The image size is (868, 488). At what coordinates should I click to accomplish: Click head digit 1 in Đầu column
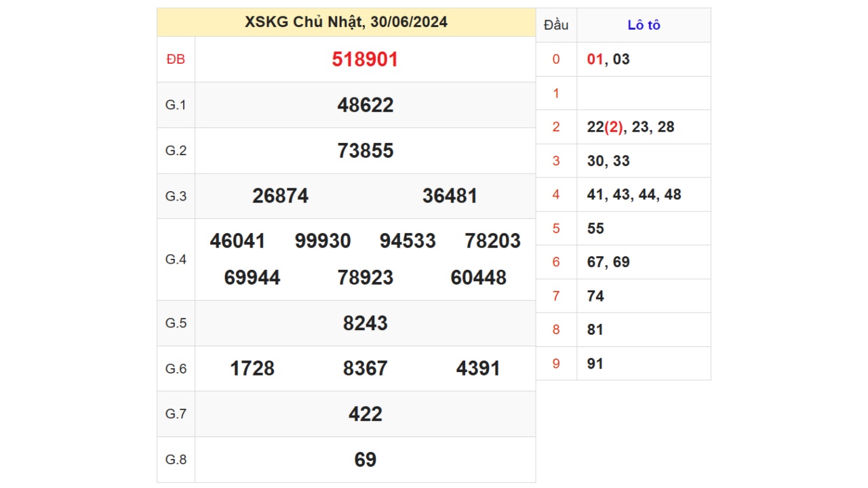(x=556, y=93)
